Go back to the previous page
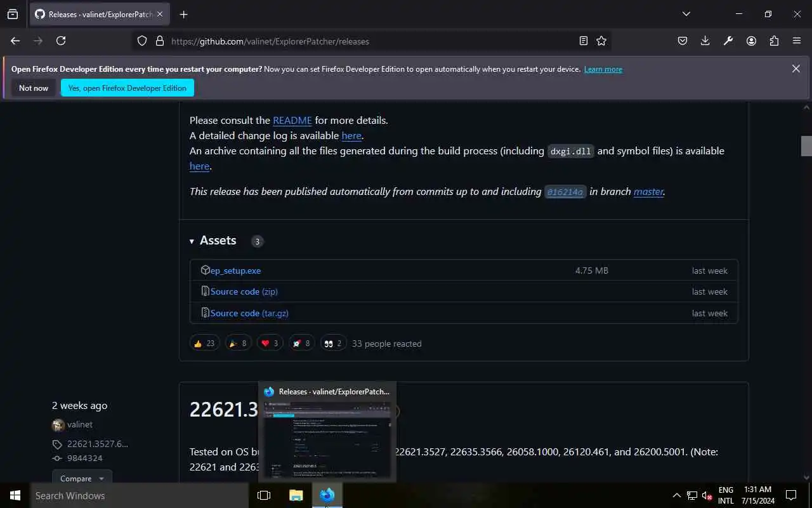Screen dimensions: 812x508 (x=15, y=41)
